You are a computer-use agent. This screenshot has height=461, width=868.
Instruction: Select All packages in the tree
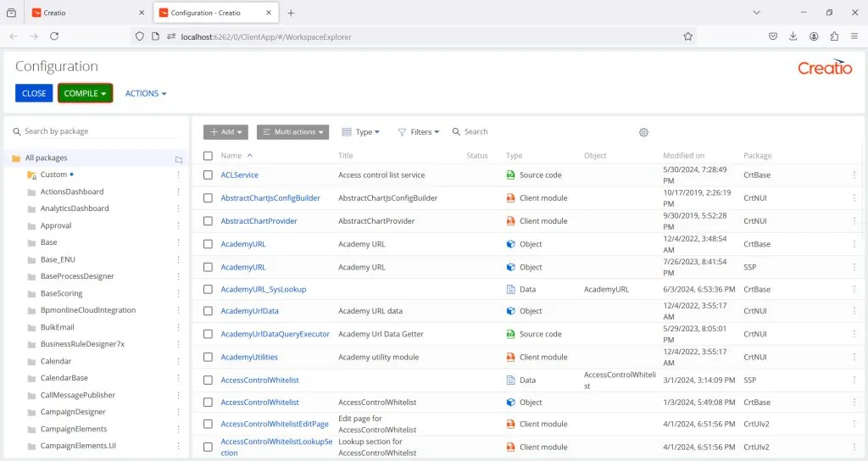coord(46,158)
